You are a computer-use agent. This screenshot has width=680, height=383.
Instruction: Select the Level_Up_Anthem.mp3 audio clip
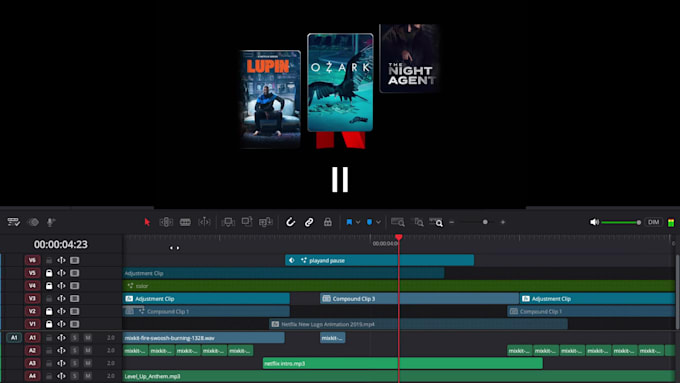tap(399, 376)
